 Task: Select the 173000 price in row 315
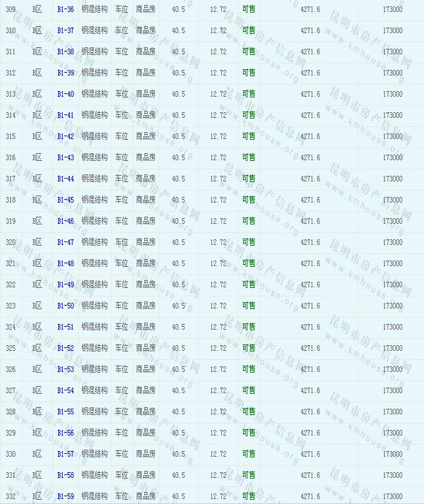pyautogui.click(x=392, y=137)
